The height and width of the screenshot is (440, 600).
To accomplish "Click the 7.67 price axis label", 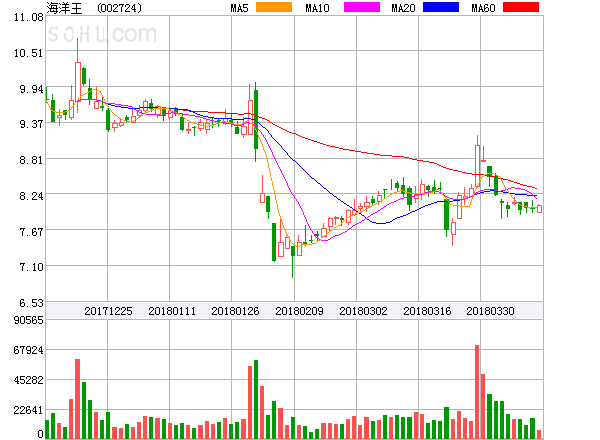I will (31, 232).
